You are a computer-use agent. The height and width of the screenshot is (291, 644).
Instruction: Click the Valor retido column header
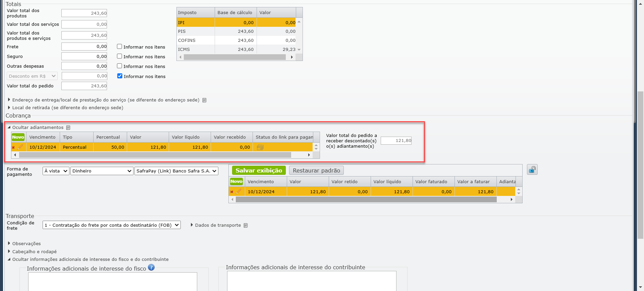[350, 182]
